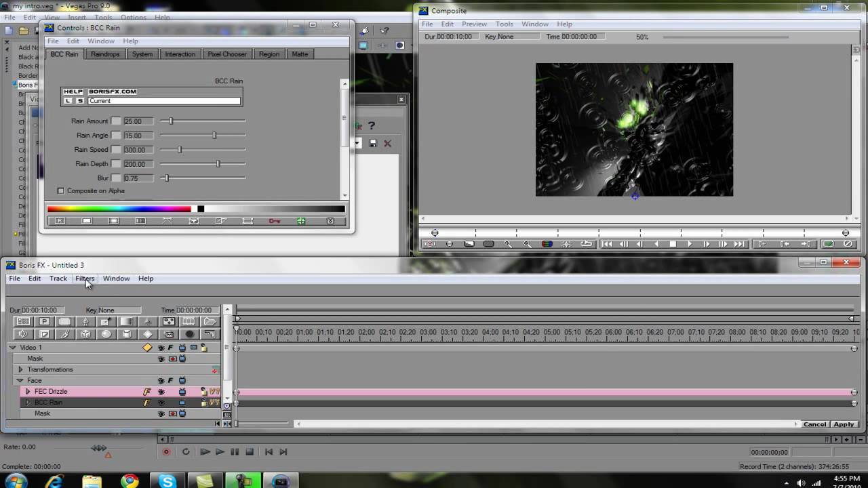868x488 pixels.
Task: Jump to start in Composite transport
Action: tap(607, 244)
